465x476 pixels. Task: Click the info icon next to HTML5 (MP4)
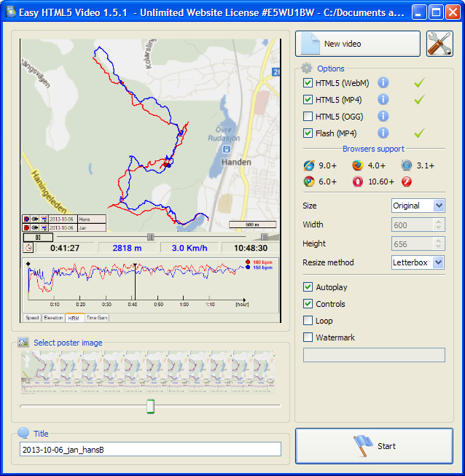click(x=383, y=99)
